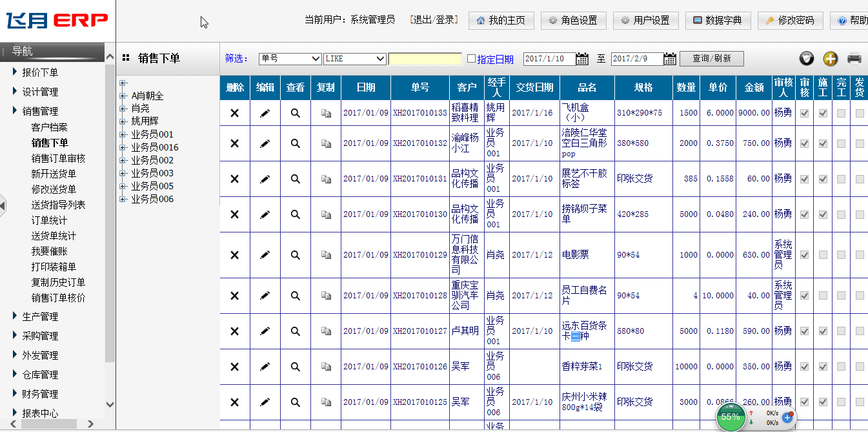Copy order XH2017010130 using copy icon
The height and width of the screenshot is (432, 868).
coord(327,214)
